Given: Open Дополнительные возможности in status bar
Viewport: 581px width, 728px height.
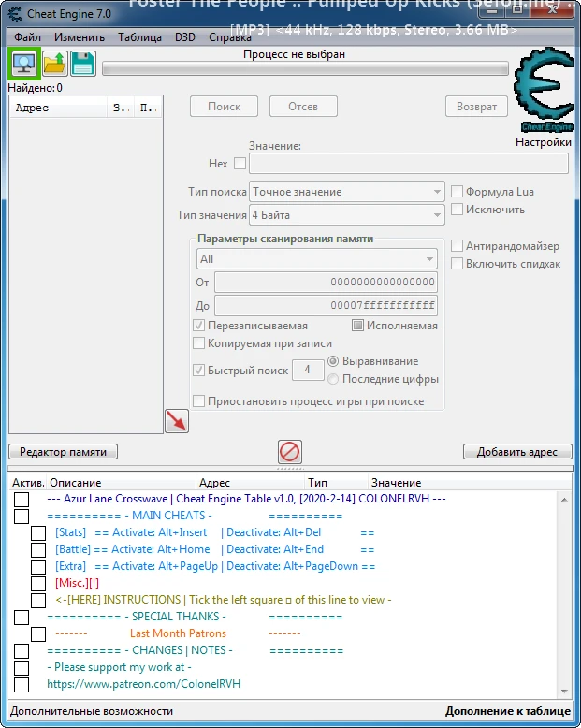Looking at the screenshot, I should [92, 711].
